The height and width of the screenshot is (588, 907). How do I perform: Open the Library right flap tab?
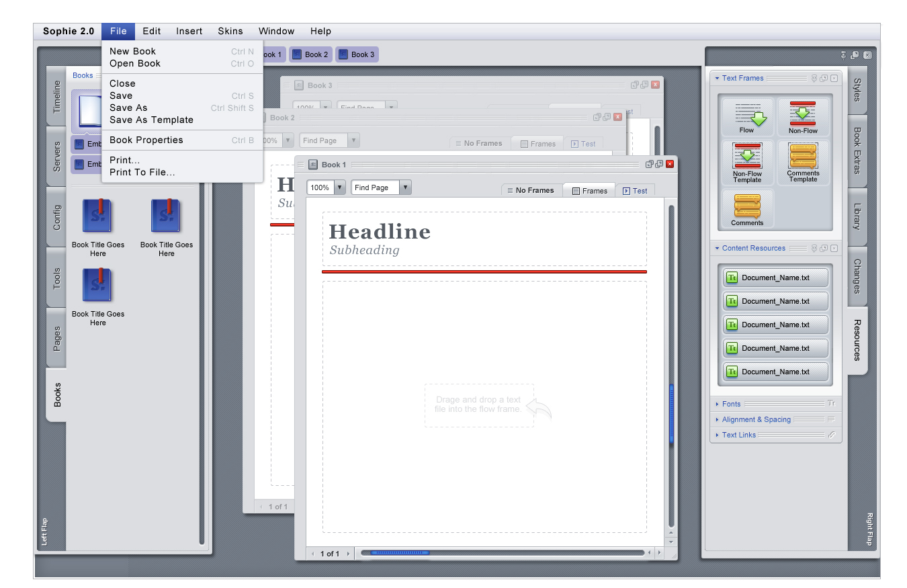click(x=857, y=216)
